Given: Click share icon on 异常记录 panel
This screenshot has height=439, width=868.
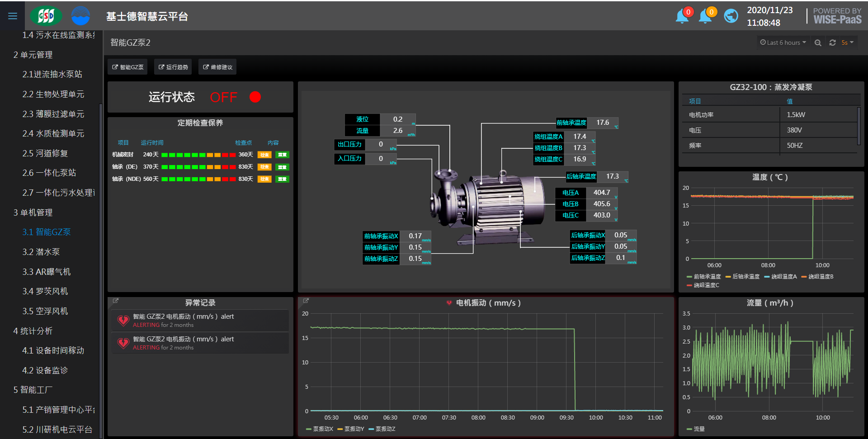Looking at the screenshot, I should tap(116, 301).
